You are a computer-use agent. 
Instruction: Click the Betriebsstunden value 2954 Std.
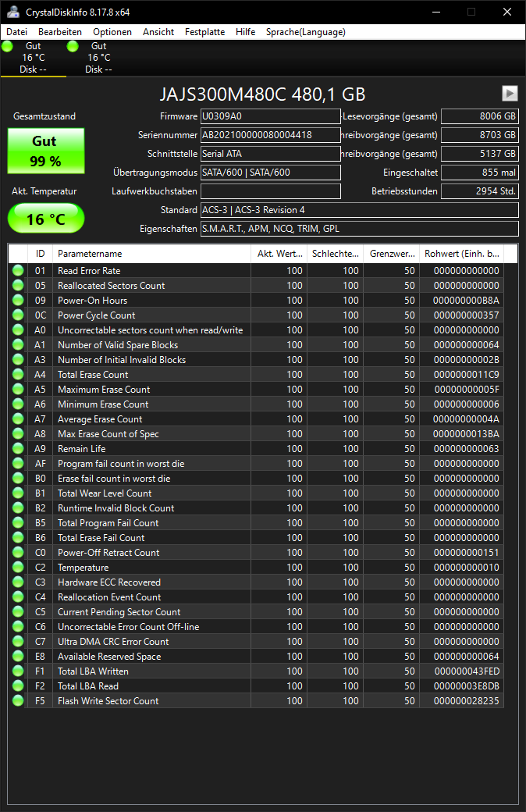click(479, 191)
